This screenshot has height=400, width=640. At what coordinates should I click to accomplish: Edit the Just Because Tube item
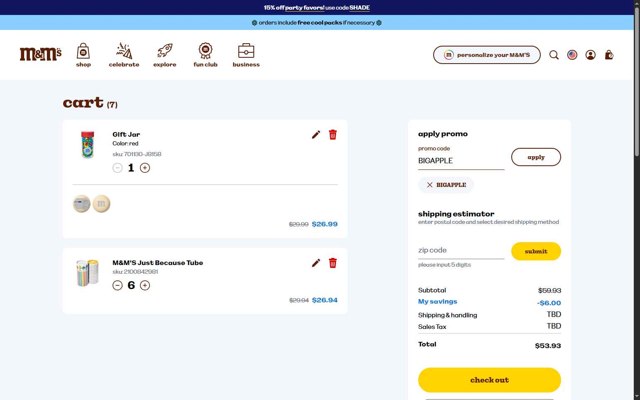click(316, 263)
